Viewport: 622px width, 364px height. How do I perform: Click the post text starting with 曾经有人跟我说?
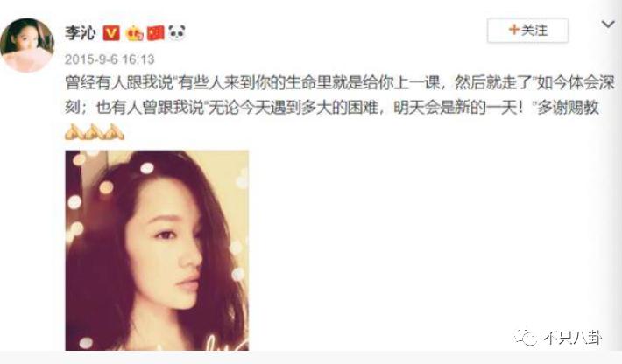pos(340,95)
